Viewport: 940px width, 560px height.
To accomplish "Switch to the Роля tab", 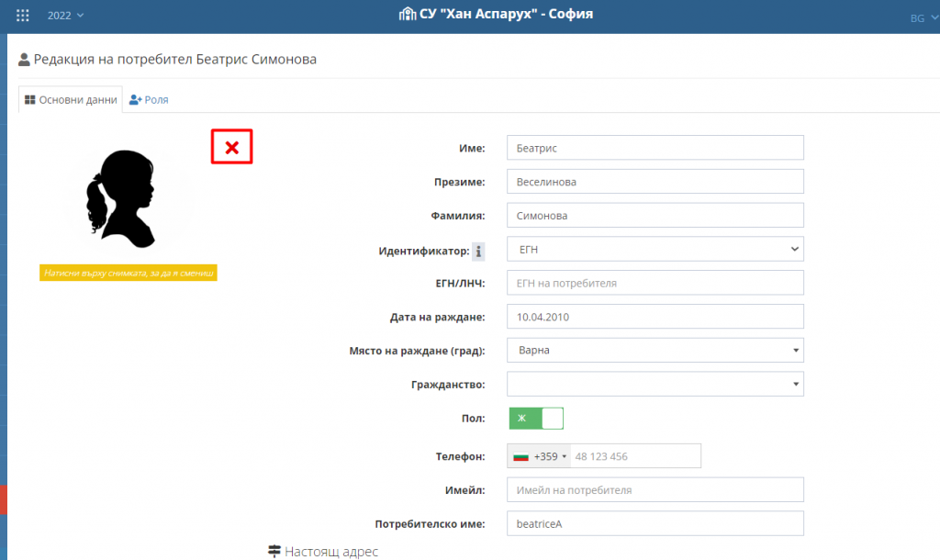I will 149,100.
